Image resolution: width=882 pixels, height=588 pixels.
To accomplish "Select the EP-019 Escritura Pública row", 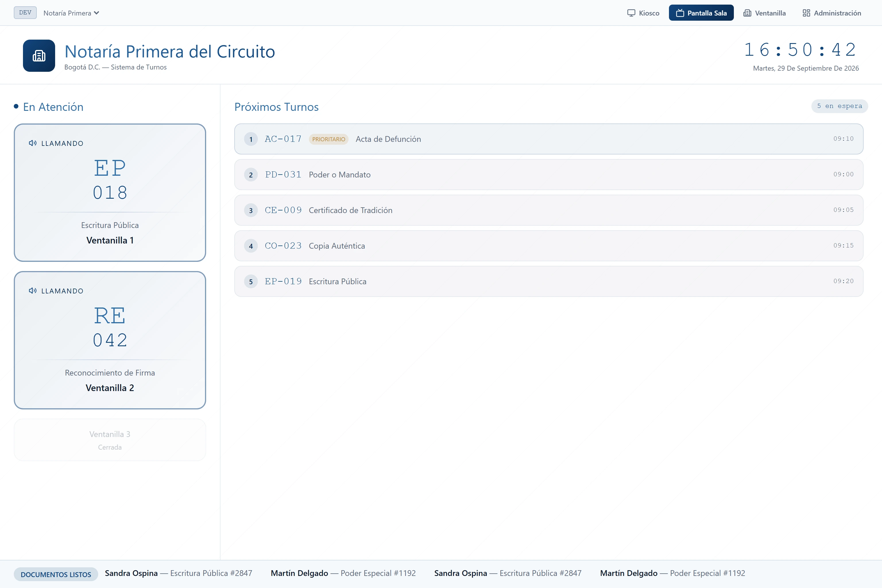I will click(x=549, y=281).
